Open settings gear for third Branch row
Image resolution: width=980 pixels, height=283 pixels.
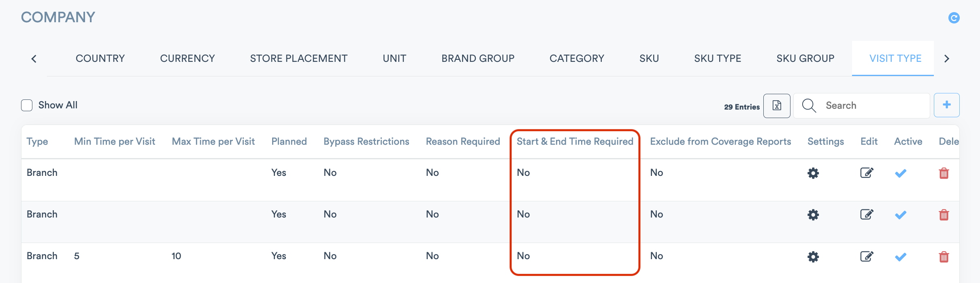coord(813,257)
